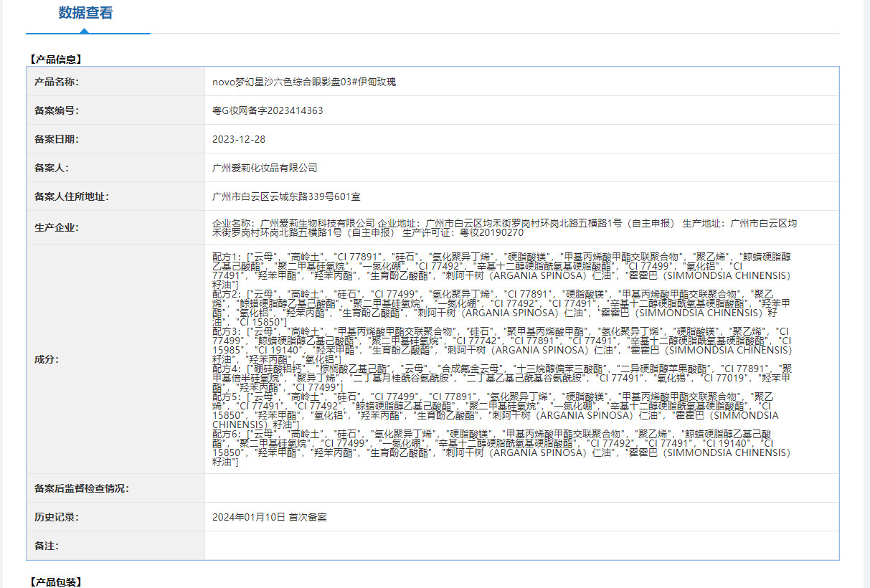The width and height of the screenshot is (870, 588).
Task: Select the date 2023-12-28
Action: click(x=239, y=139)
